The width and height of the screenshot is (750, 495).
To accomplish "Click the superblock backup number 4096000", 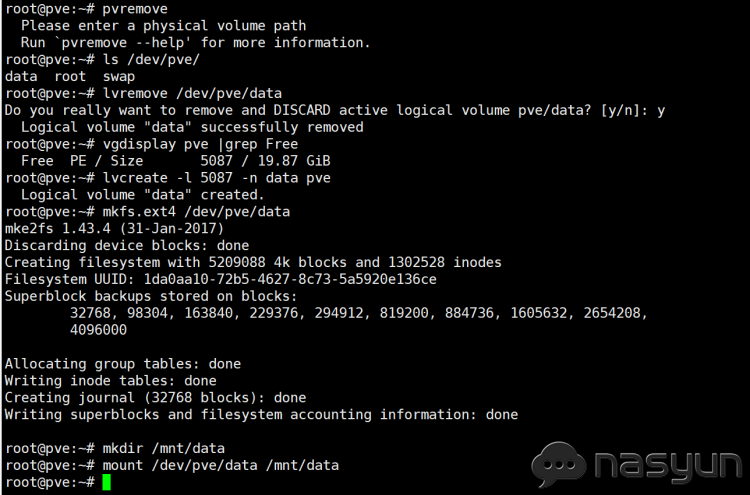I will [98, 330].
